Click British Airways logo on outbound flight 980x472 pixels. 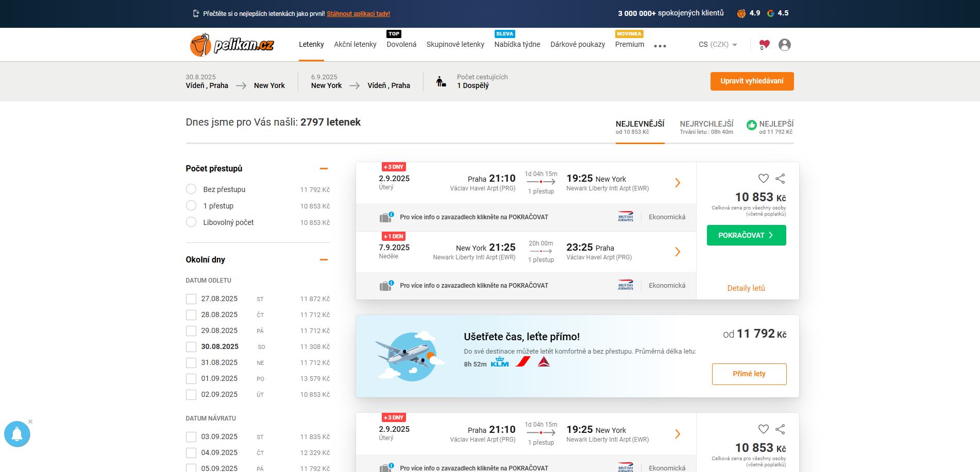click(x=626, y=217)
